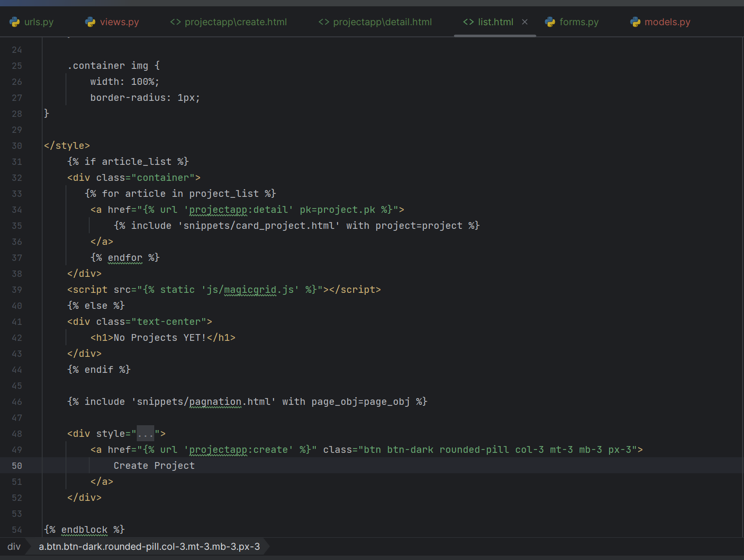The width and height of the screenshot is (744, 560).
Task: Click the '{% else %}' tag
Action: coord(96,306)
